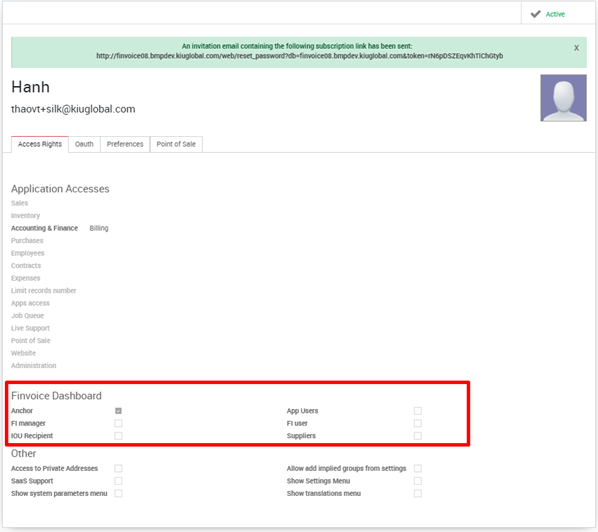This screenshot has width=598, height=532.
Task: Tick the App Users checkbox
Action: point(418,411)
